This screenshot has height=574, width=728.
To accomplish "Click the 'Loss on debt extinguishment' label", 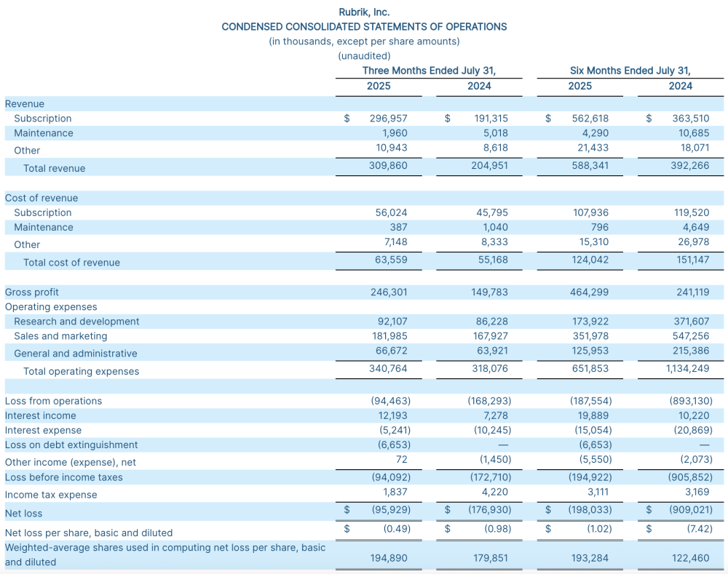I will tap(71, 445).
